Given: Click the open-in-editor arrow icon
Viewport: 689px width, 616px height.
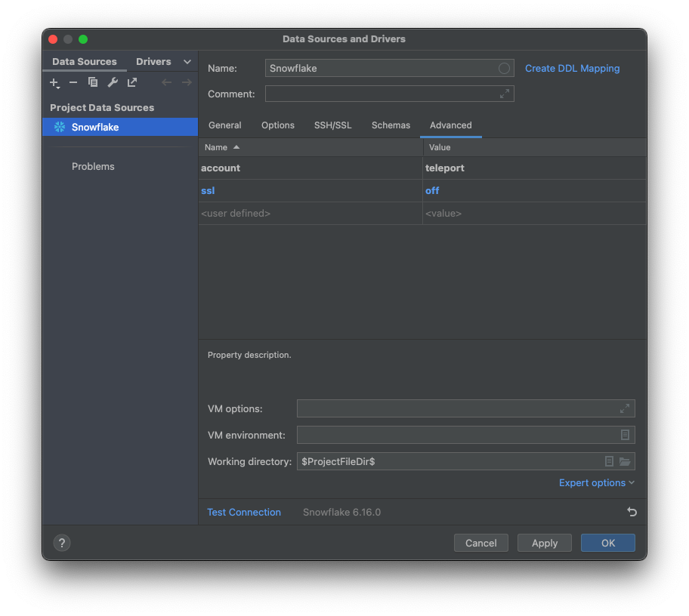Looking at the screenshot, I should click(132, 82).
